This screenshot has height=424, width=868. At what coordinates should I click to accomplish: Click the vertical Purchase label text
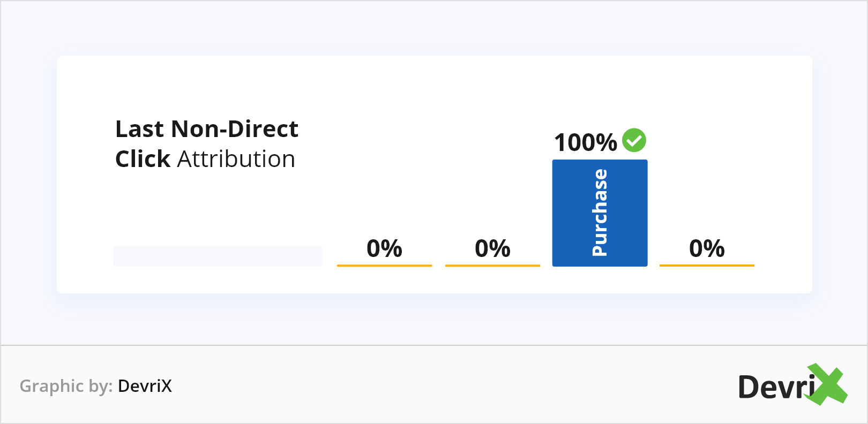(600, 213)
